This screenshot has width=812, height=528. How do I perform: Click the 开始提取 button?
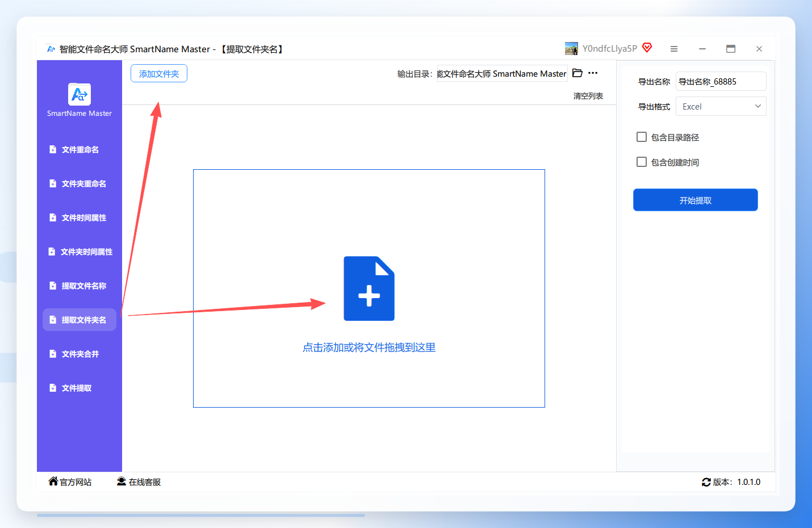coord(696,200)
